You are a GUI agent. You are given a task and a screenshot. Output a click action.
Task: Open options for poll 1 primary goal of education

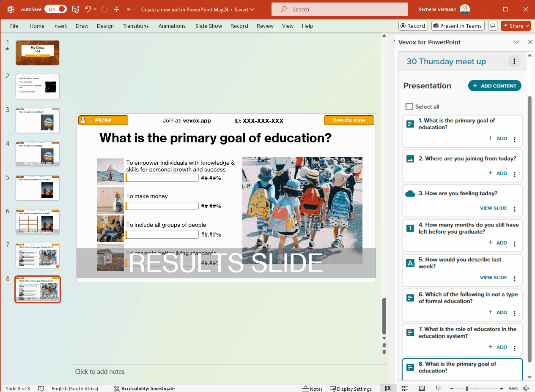point(515,139)
